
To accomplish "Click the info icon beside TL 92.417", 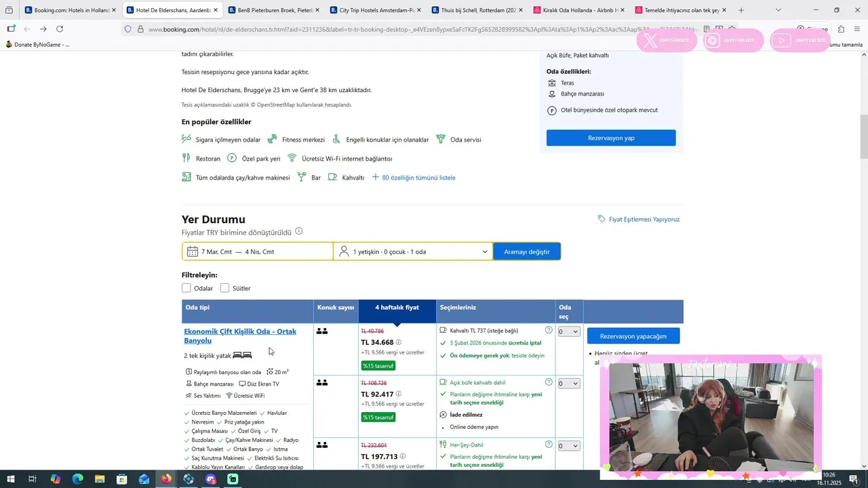I will click(399, 394).
